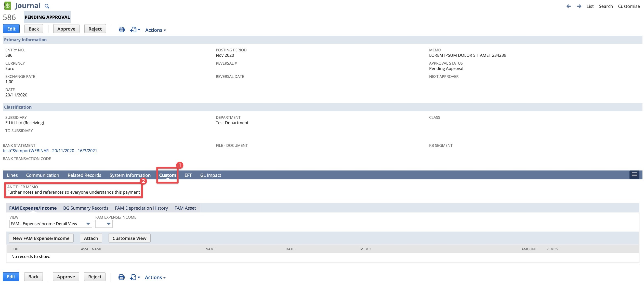
Task: Go to previous record with left arrow
Action: [569, 6]
